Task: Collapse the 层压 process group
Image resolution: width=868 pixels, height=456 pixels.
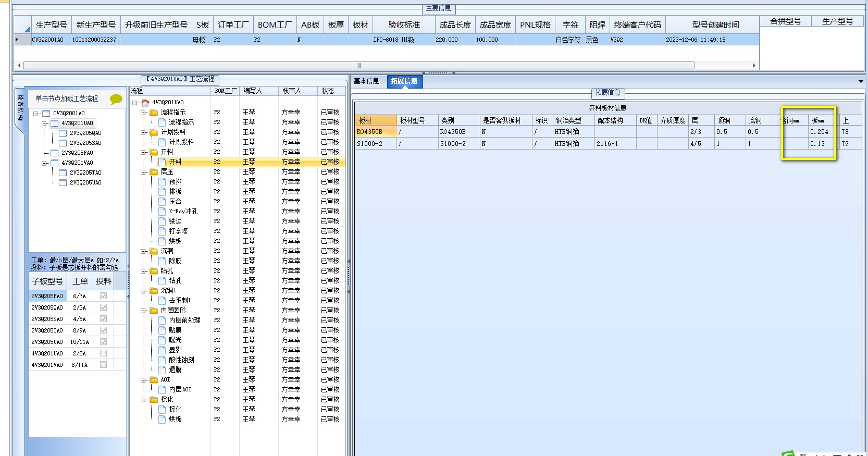Action: point(143,172)
